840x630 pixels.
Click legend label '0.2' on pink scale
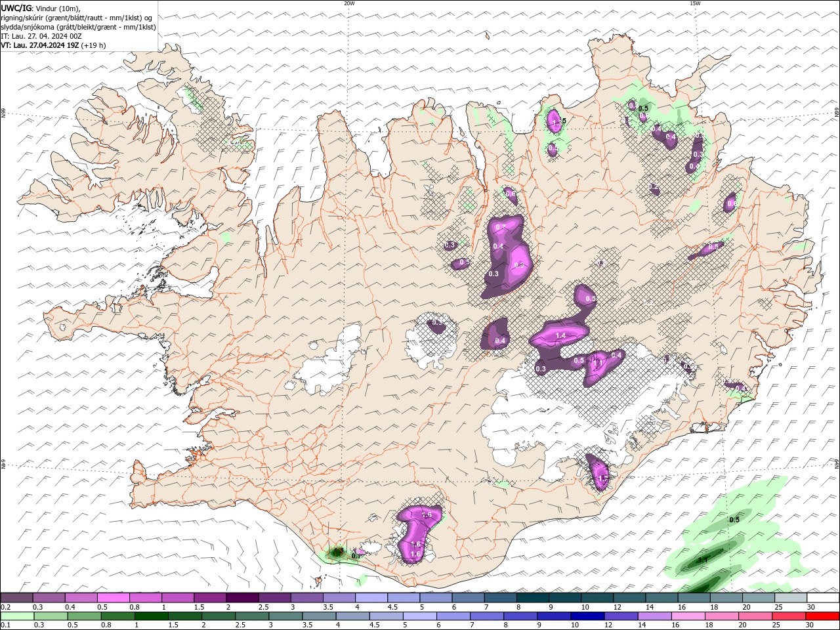tap(5, 607)
